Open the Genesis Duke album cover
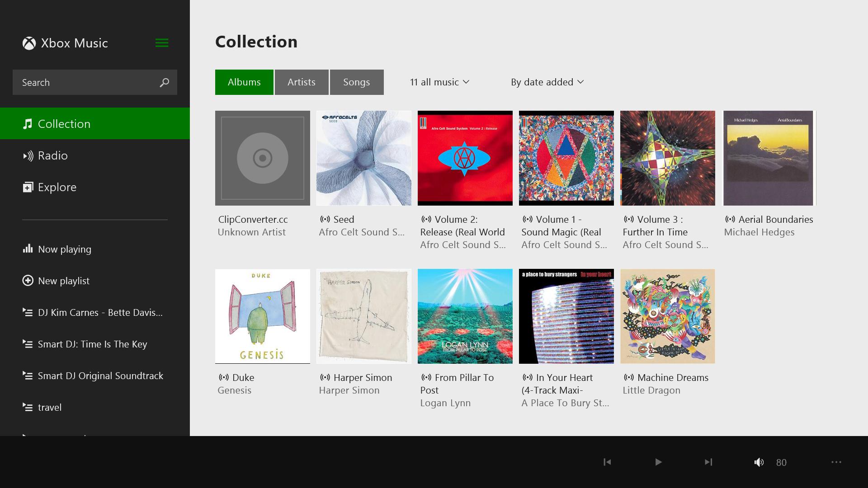Screen dimensions: 868x488 pos(263,316)
